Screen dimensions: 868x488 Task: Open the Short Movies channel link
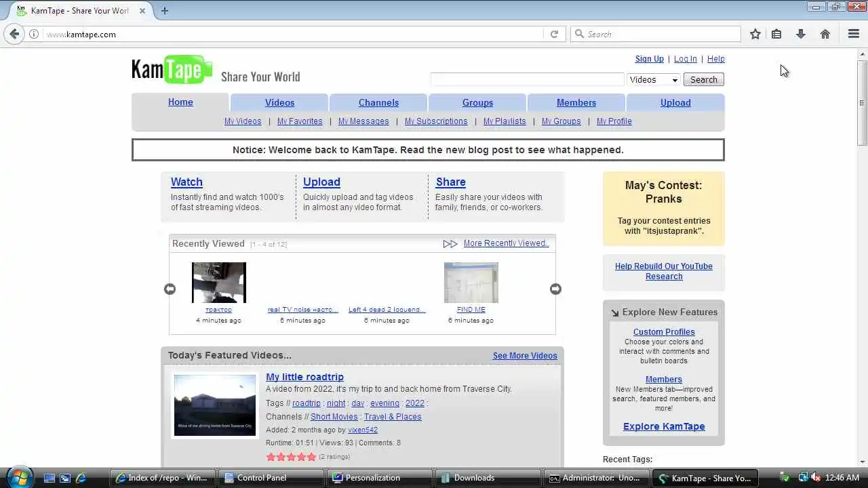pos(334,417)
